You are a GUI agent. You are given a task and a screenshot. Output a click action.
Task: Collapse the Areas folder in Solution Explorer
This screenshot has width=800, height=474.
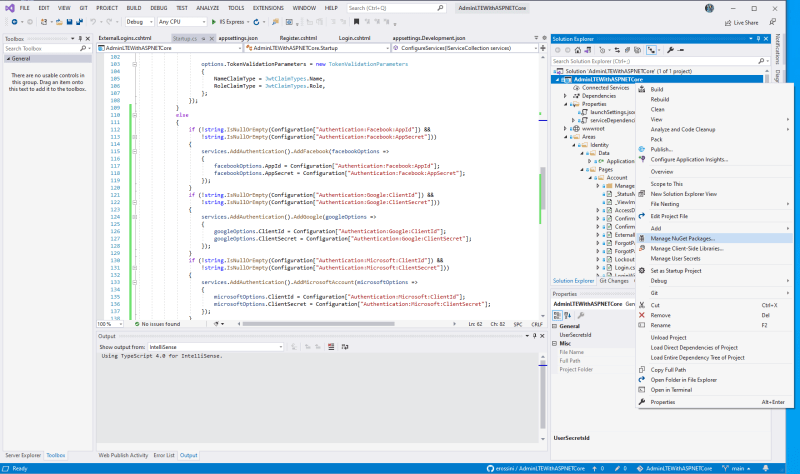pos(565,137)
